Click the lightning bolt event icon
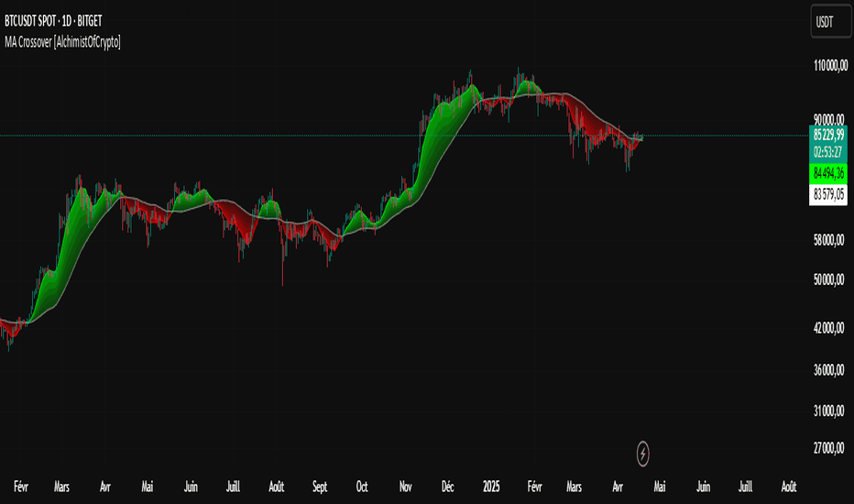854x504 pixels. click(642, 454)
